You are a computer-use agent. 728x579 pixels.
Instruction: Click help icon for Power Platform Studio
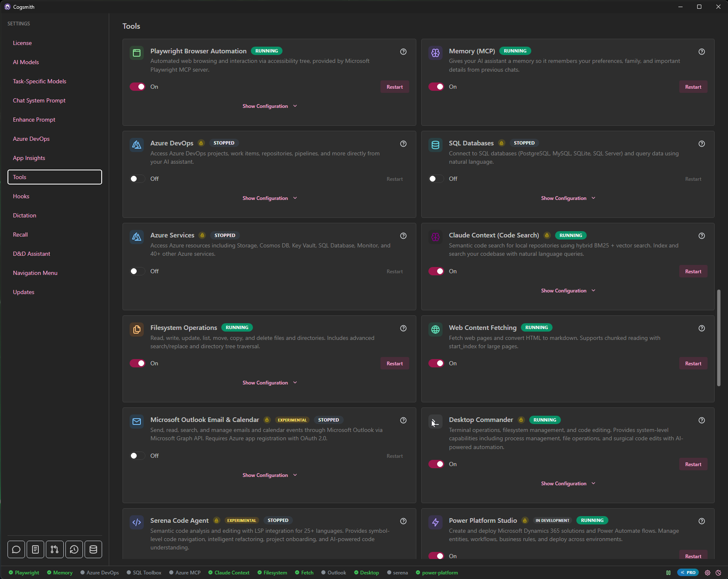pyautogui.click(x=702, y=521)
